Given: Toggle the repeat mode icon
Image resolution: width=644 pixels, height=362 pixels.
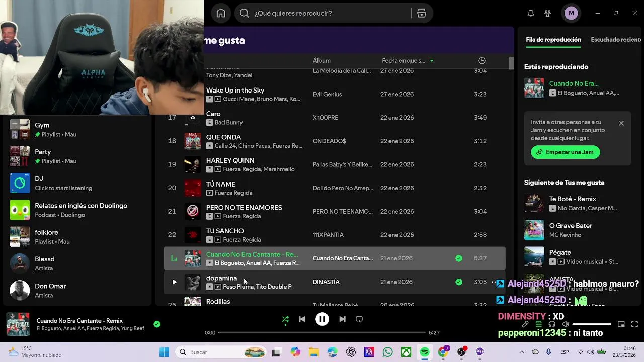Looking at the screenshot, I should coord(359,319).
